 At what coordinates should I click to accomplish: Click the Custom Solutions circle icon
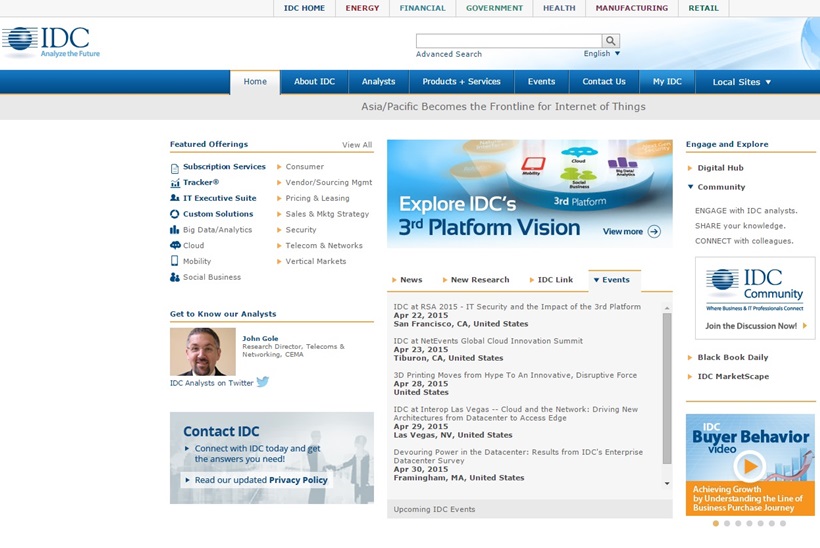(x=175, y=214)
